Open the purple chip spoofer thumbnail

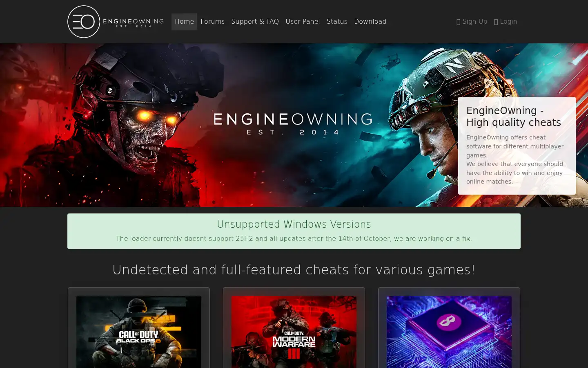pyautogui.click(x=449, y=332)
